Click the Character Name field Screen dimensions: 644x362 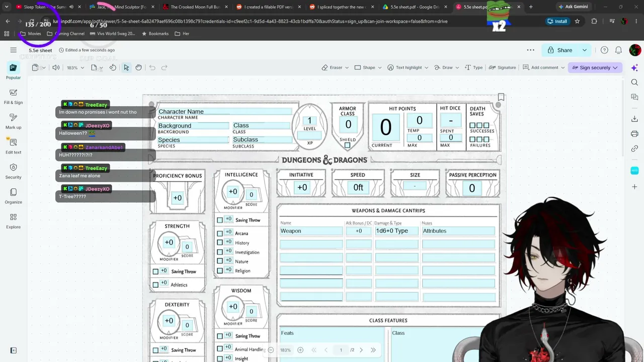224,112
